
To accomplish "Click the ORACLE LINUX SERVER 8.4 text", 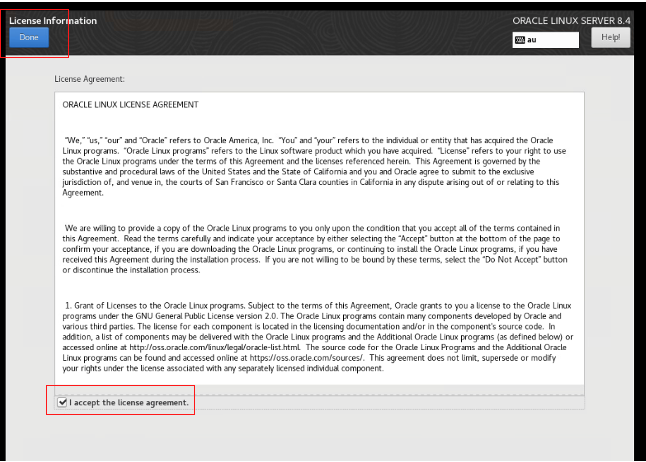I will click(571, 21).
